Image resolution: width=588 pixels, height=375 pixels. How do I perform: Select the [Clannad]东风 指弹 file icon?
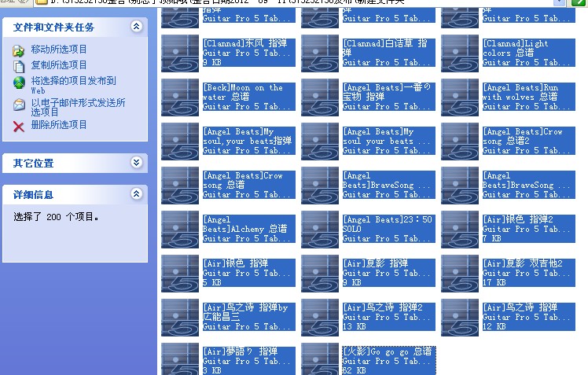click(x=180, y=53)
